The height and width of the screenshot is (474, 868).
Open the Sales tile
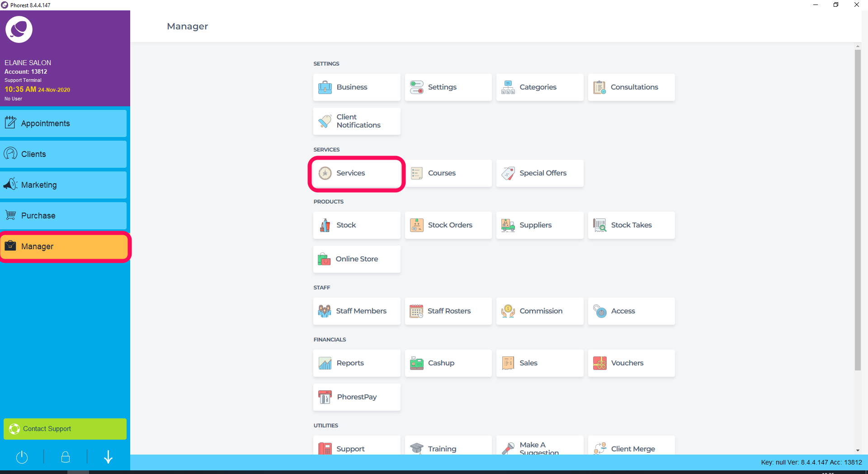540,363
